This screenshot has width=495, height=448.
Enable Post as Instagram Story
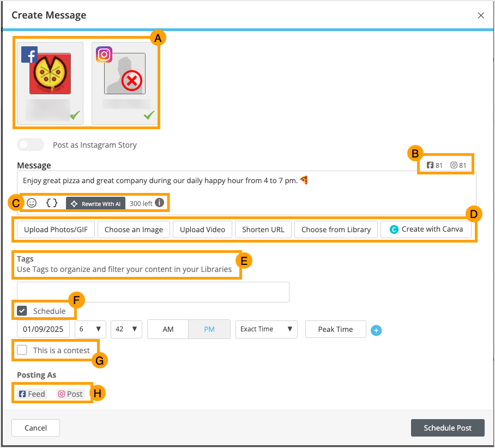30,144
